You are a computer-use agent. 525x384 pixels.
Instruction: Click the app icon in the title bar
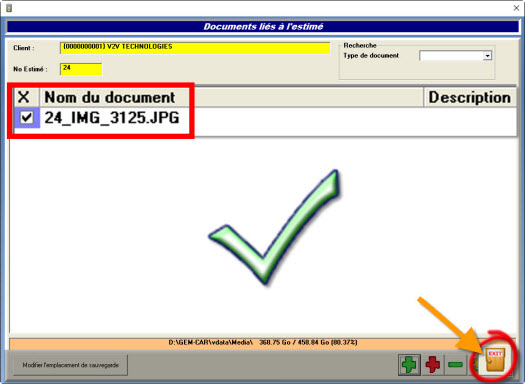click(9, 7)
